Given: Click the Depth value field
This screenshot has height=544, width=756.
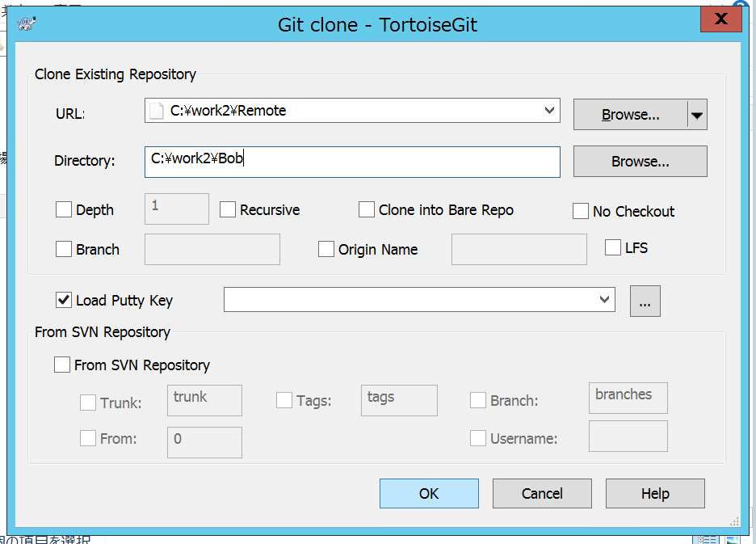Looking at the screenshot, I should coord(177,209).
